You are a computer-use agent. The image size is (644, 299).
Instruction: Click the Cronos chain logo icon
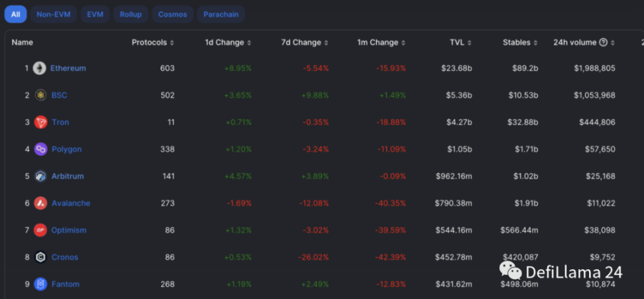[40, 257]
